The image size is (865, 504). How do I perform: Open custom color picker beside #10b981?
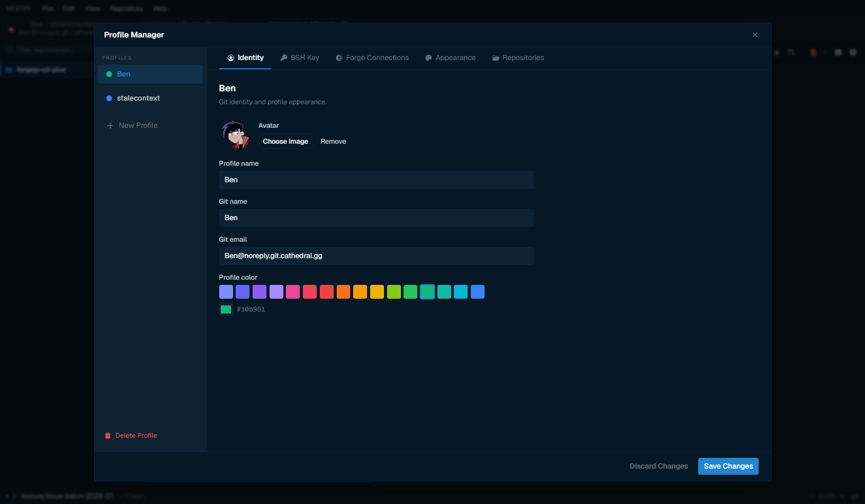coord(226,309)
